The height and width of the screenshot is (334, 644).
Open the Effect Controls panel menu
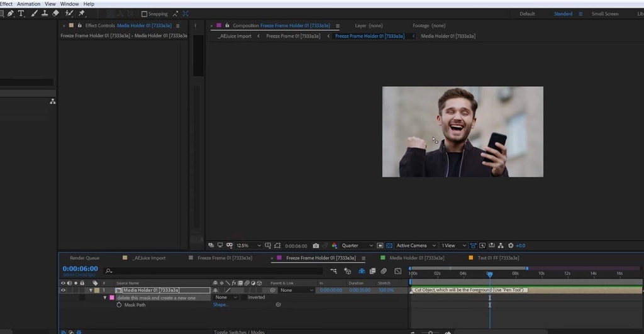pos(178,25)
